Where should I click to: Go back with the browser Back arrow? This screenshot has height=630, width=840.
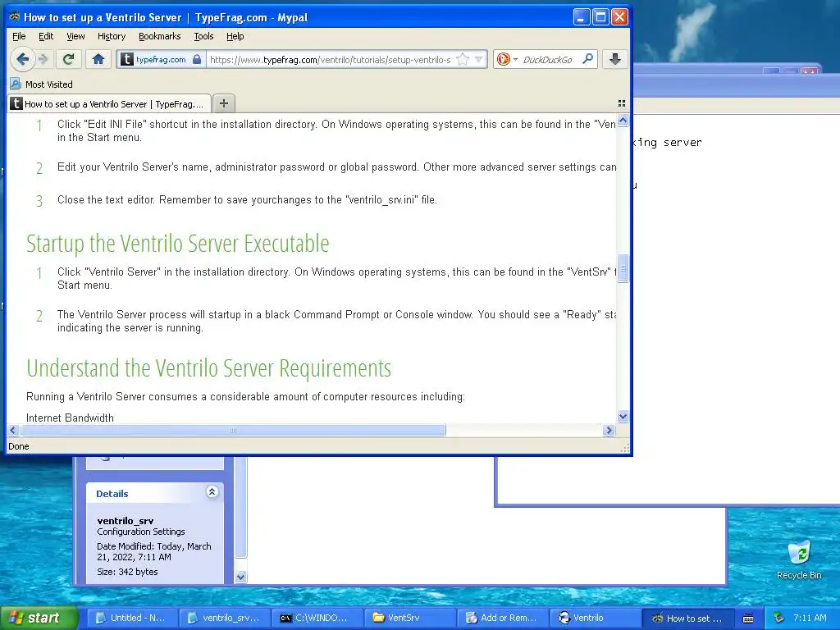tap(22, 59)
